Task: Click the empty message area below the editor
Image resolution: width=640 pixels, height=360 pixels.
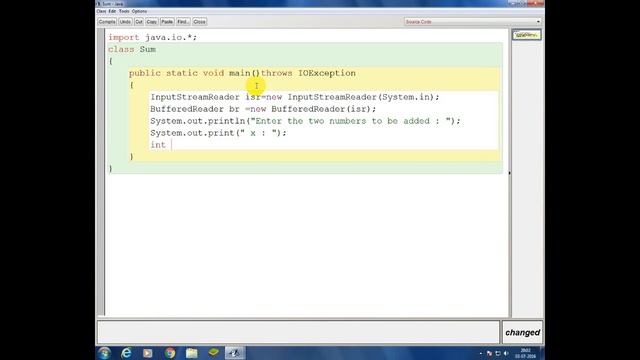Action: click(298, 332)
